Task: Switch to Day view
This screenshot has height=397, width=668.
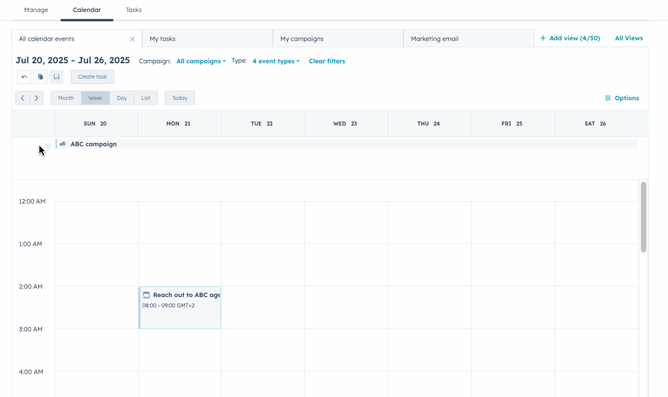Action: coord(122,98)
